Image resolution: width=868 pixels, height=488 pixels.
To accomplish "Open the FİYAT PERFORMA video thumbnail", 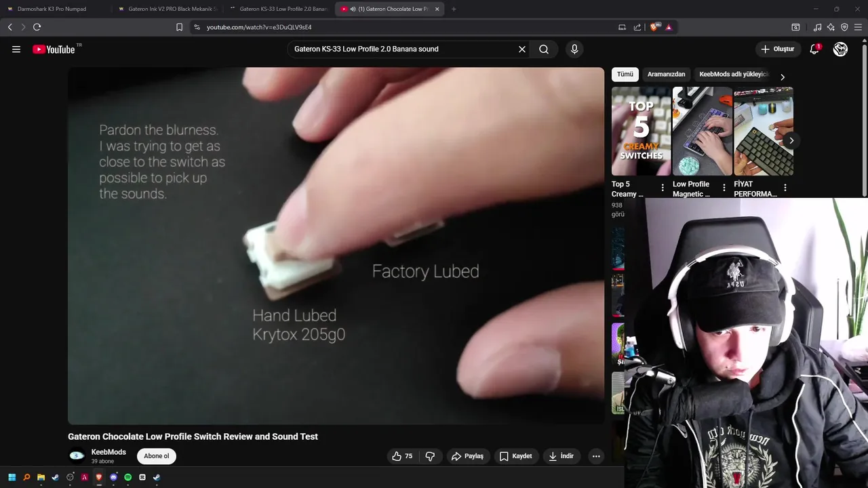I will coord(764,131).
